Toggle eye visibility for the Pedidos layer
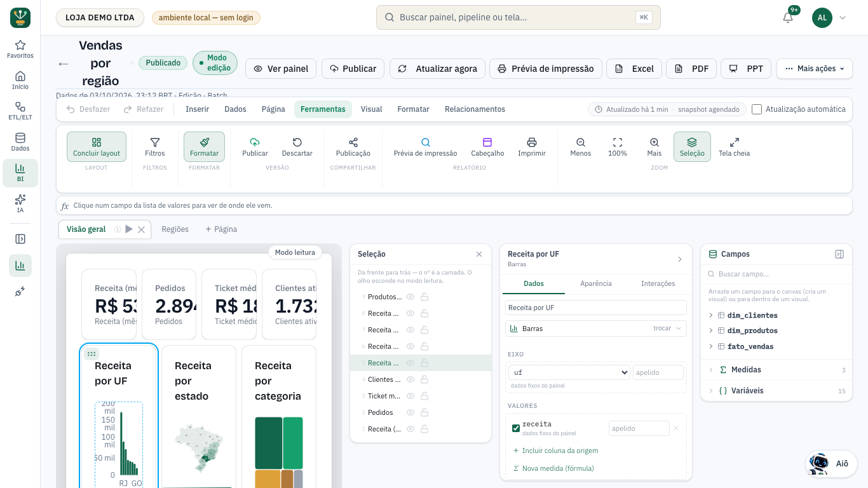Screen dimensions: 868x488 (x=410, y=412)
